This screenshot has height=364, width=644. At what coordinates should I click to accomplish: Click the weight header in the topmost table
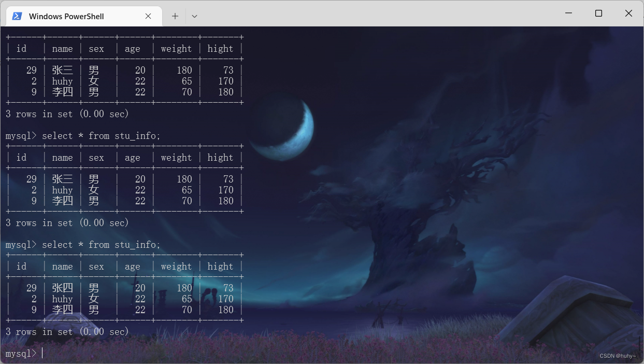click(x=176, y=49)
